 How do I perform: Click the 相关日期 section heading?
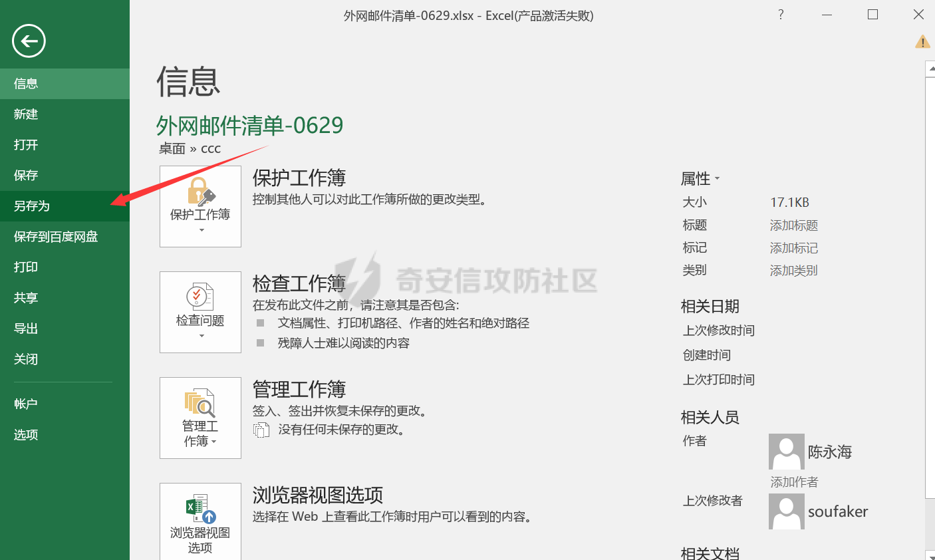click(710, 306)
